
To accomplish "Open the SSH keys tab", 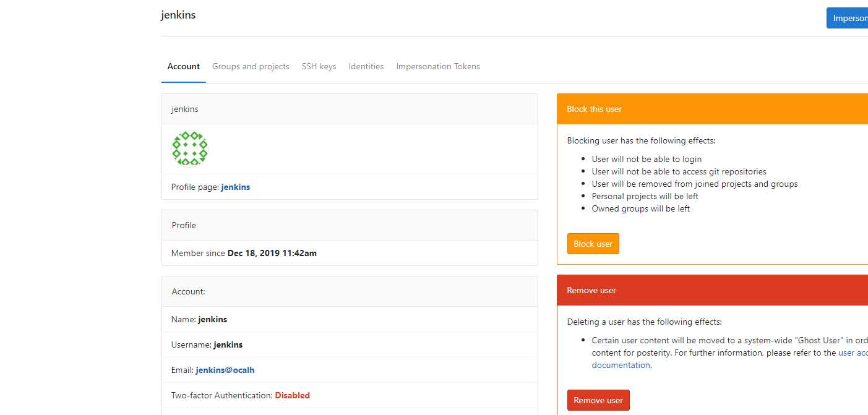I will click(319, 66).
